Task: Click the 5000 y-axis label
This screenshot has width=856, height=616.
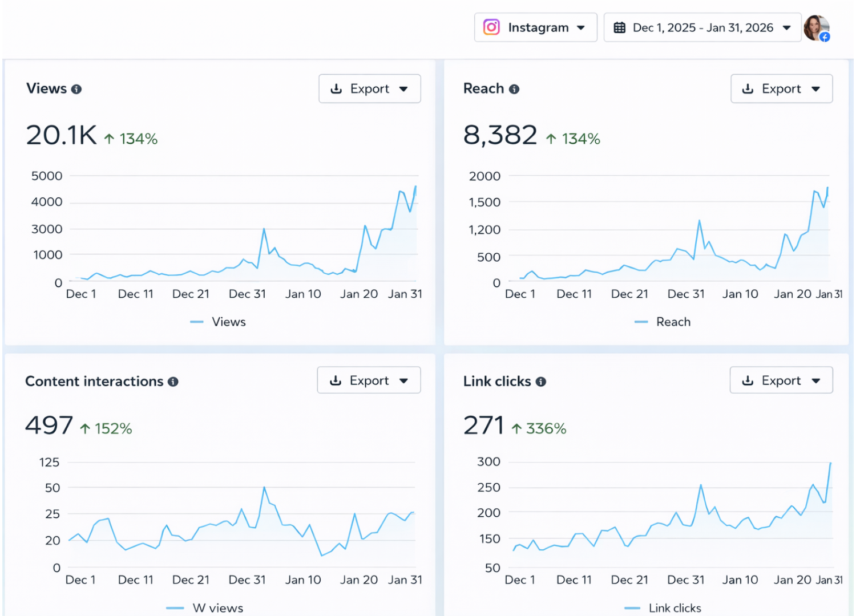Action: (x=47, y=176)
